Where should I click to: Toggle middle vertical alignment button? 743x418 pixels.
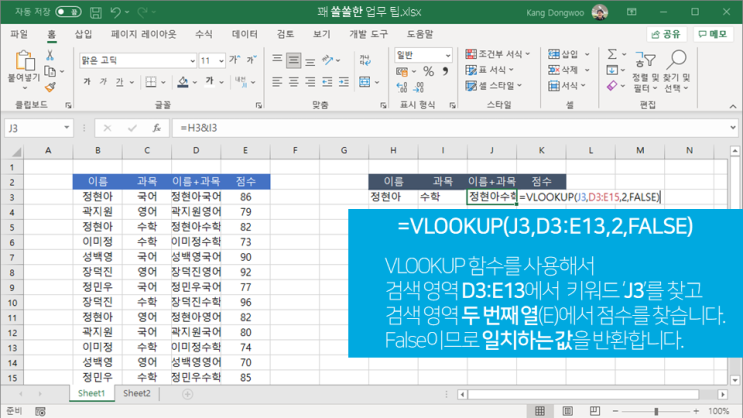pos(294,60)
